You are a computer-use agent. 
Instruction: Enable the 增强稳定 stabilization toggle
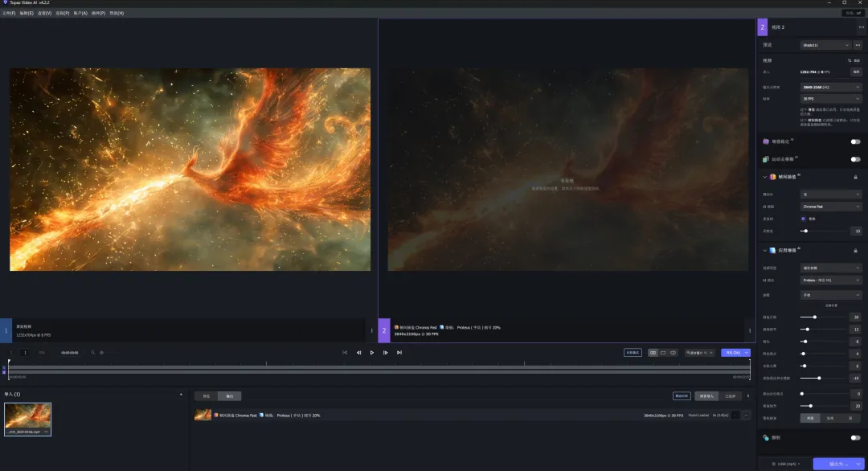(855, 141)
